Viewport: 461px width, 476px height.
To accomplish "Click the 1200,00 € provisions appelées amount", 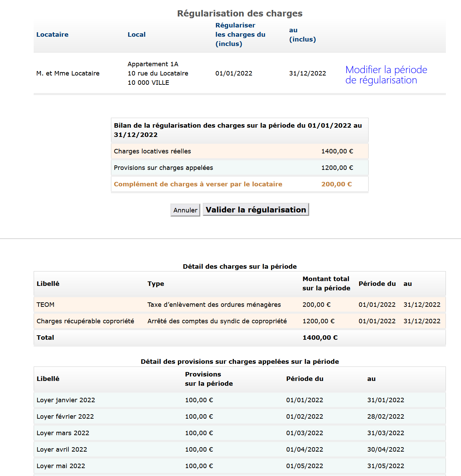I will click(337, 168).
